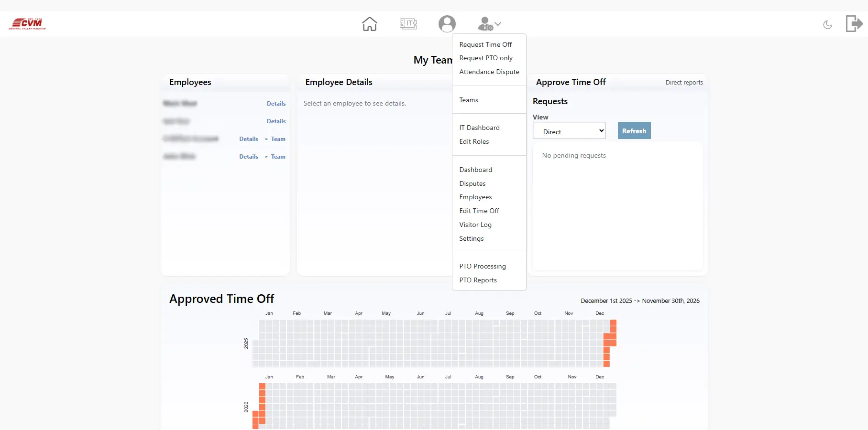
Task: Open IT ticket icon in the header
Action: [408, 23]
